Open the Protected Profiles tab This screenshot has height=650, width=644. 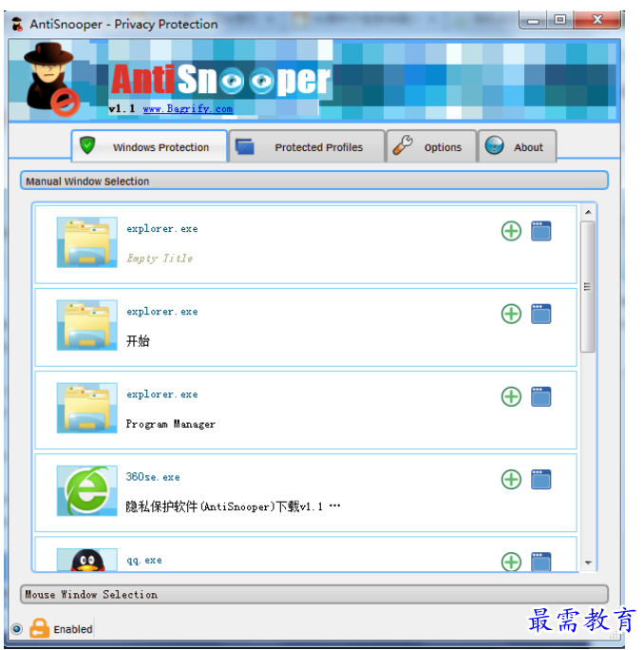point(307,146)
